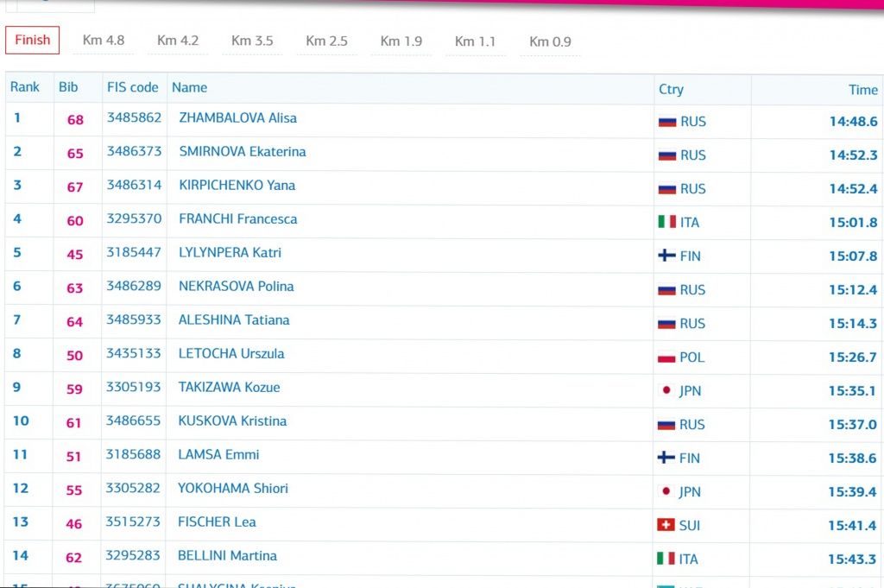Click the Finnish flag beside LYLYNPERA Katri
This screenshot has width=884, height=588.
tap(666, 256)
